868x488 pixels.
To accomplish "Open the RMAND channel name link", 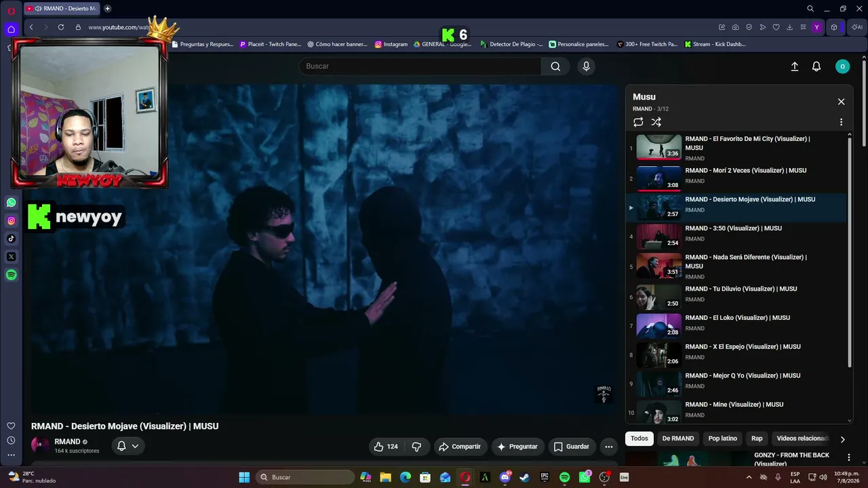I will point(67,442).
